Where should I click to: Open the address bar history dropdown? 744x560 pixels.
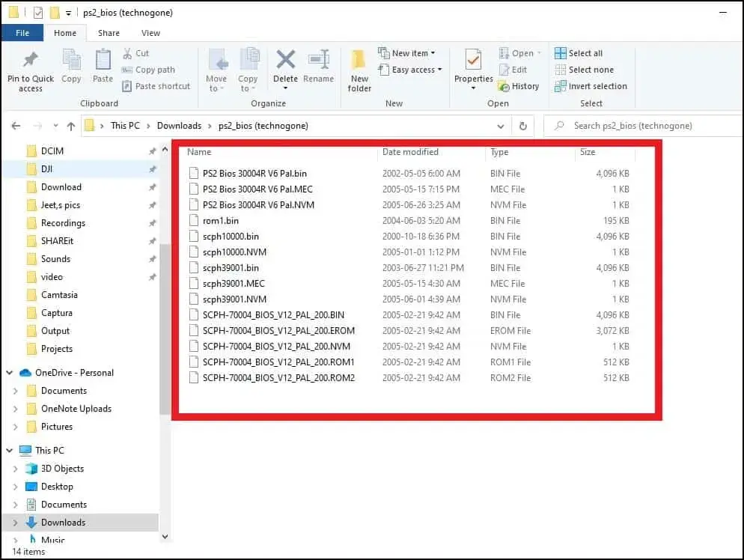[501, 127]
